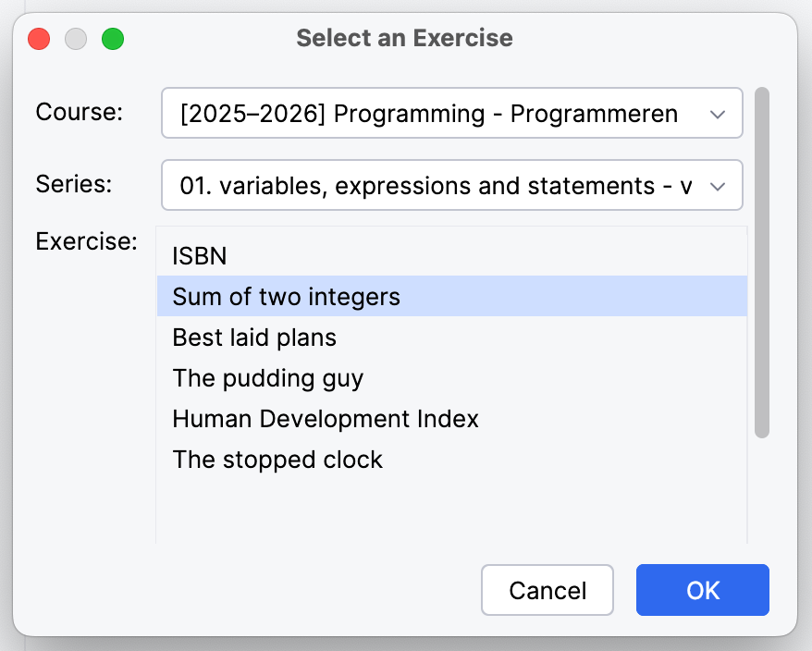Screen dimensions: 812x651
Task: Click the [2025-2026] Programming course field
Action: pyautogui.click(x=416, y=113)
